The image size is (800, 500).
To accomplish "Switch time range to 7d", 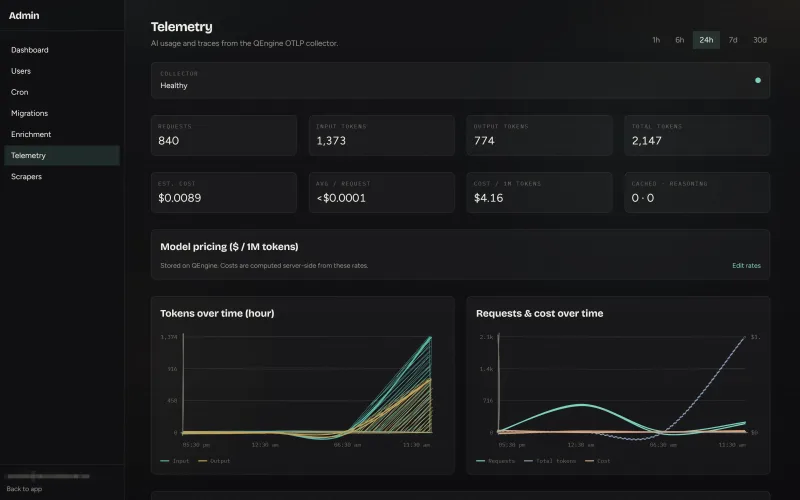I will pyautogui.click(x=733, y=40).
